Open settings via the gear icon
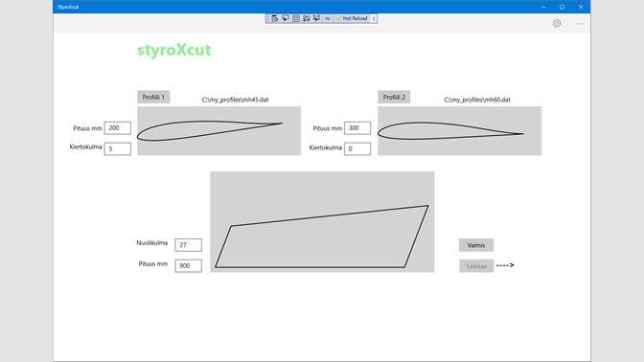 point(557,23)
